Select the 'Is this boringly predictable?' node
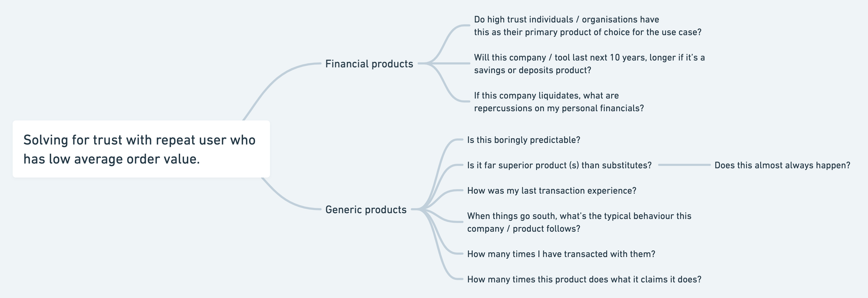This screenshot has width=868, height=298. [523, 140]
